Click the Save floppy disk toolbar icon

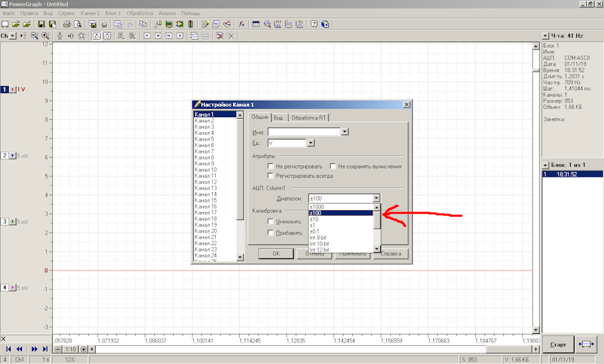(x=42, y=24)
